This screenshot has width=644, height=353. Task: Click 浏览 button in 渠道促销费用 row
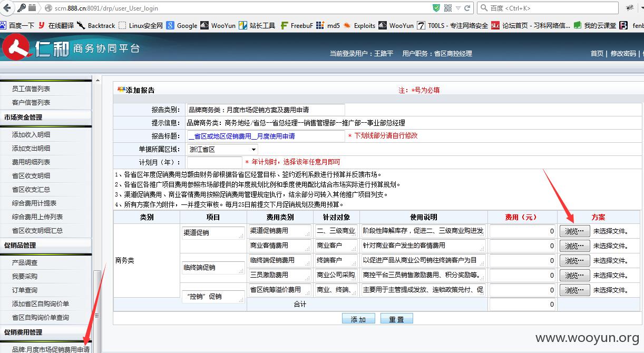pyautogui.click(x=574, y=231)
